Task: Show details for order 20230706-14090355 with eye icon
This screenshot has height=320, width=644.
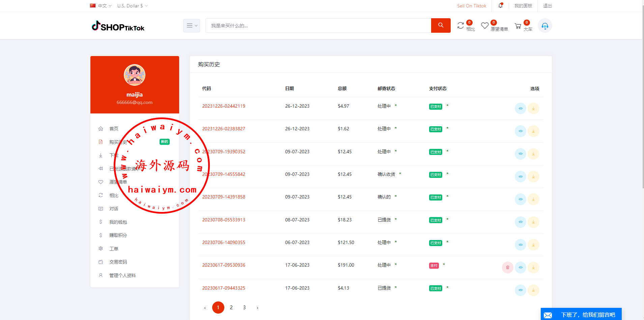Action: pyautogui.click(x=521, y=245)
